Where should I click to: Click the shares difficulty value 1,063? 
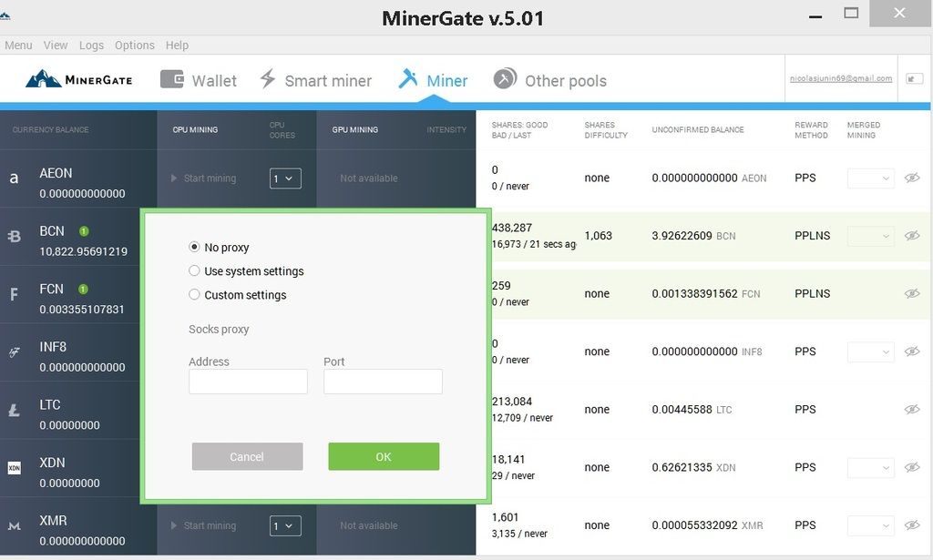(x=598, y=236)
